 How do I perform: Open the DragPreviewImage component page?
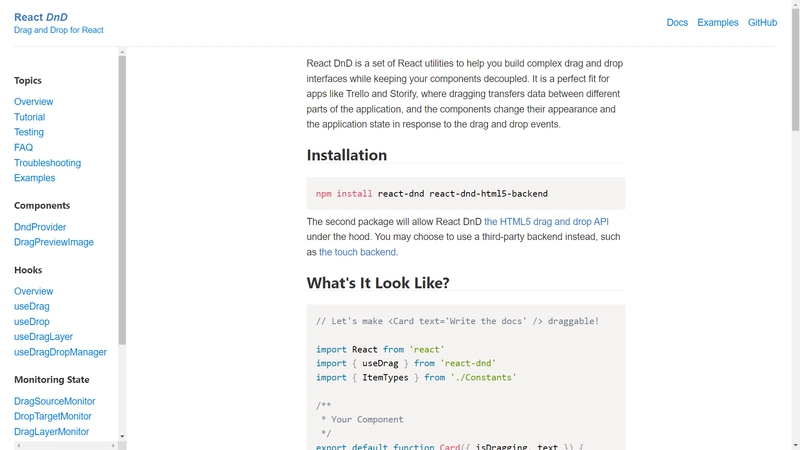[x=54, y=242]
